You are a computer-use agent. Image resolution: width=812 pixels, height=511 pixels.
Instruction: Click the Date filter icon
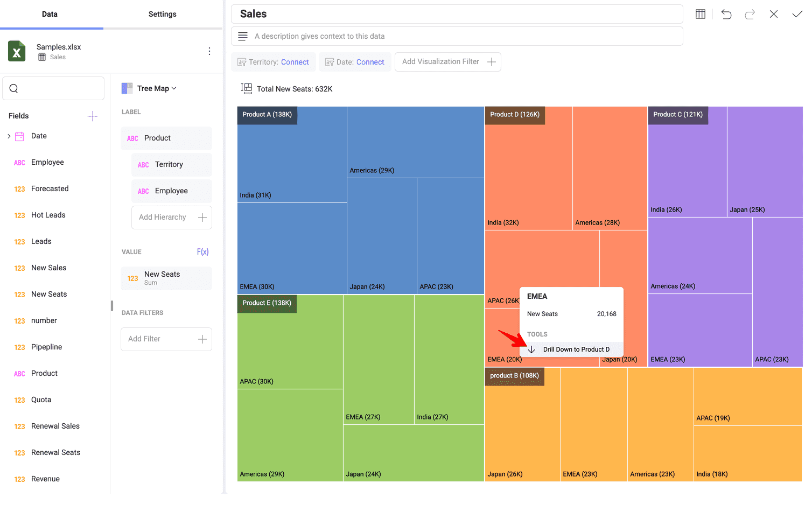click(x=330, y=62)
